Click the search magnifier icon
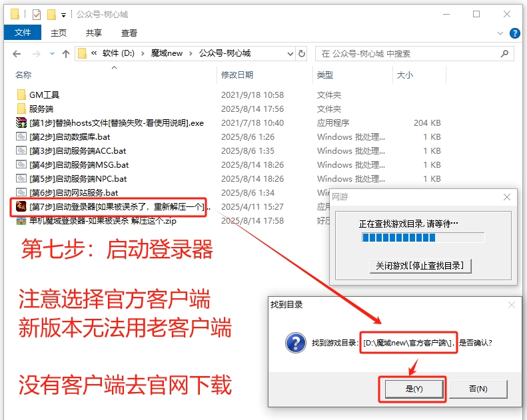This screenshot has width=527, height=420. pyautogui.click(x=504, y=54)
